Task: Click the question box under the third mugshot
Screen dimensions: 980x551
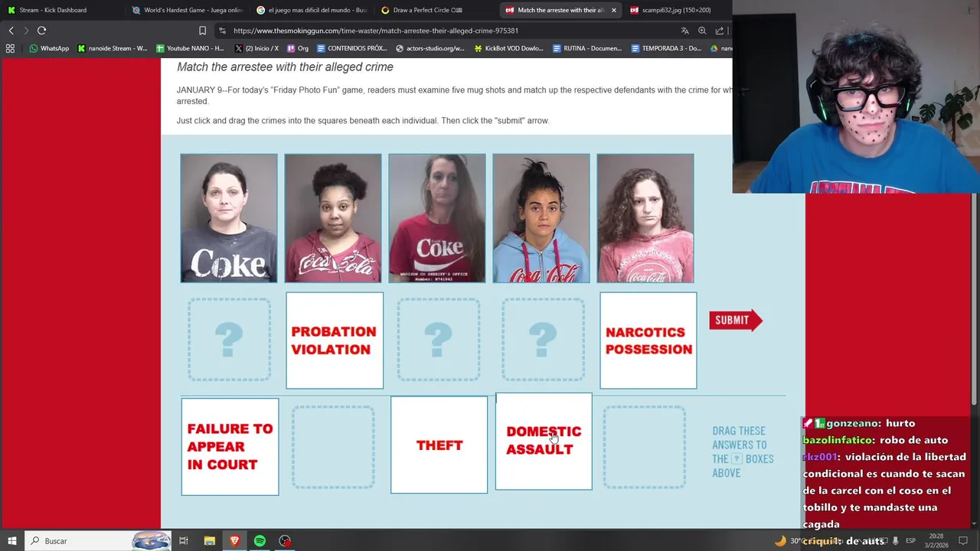Action: coord(438,340)
